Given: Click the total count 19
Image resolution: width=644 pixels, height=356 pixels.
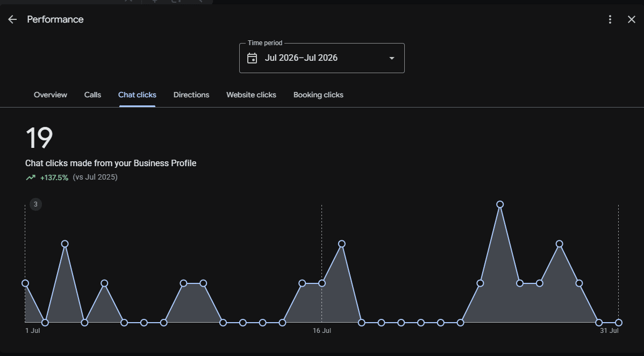Looking at the screenshot, I should coord(39,138).
